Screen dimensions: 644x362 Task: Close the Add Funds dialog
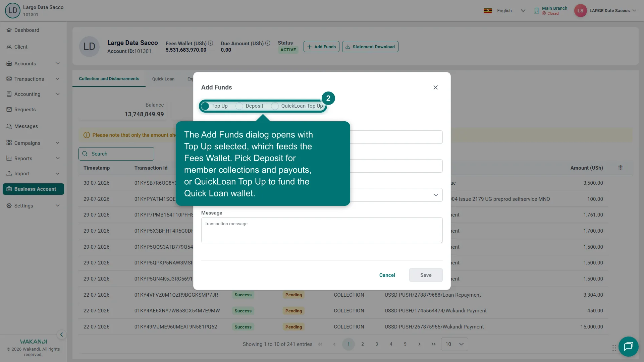(435, 87)
